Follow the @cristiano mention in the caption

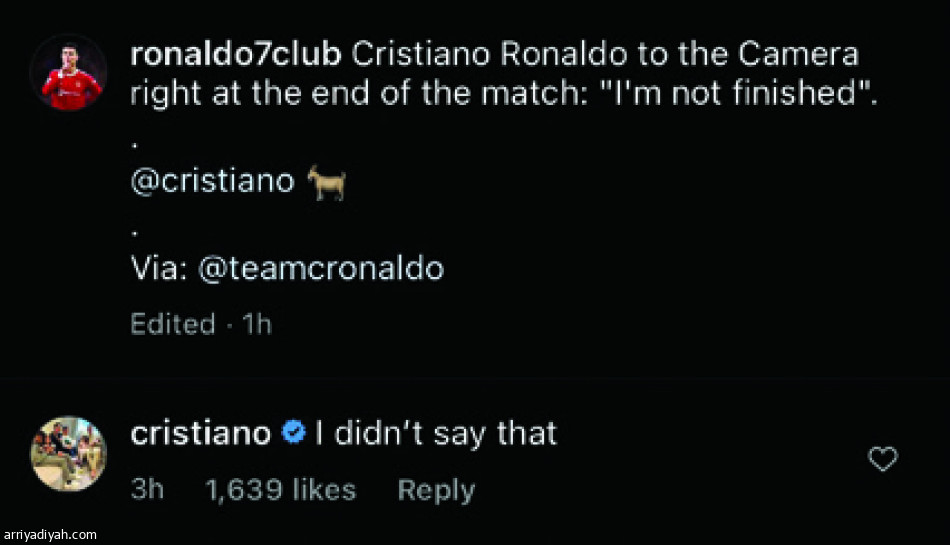[213, 182]
